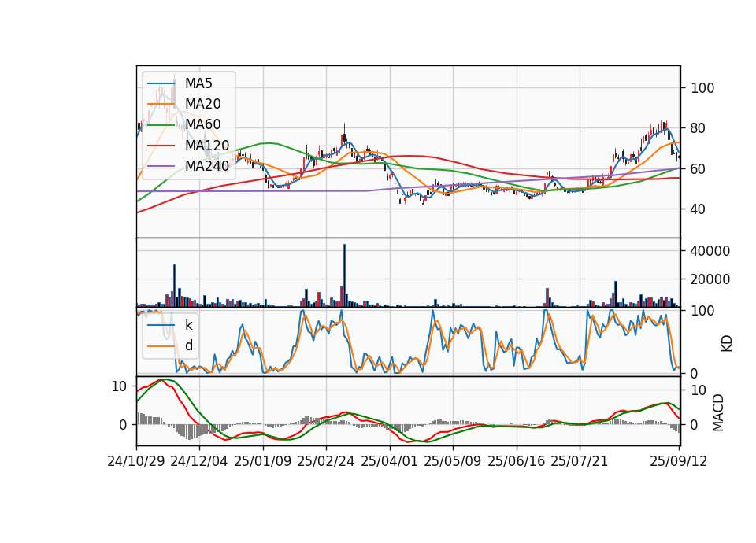Click the 25/07/21 date label

point(580,461)
